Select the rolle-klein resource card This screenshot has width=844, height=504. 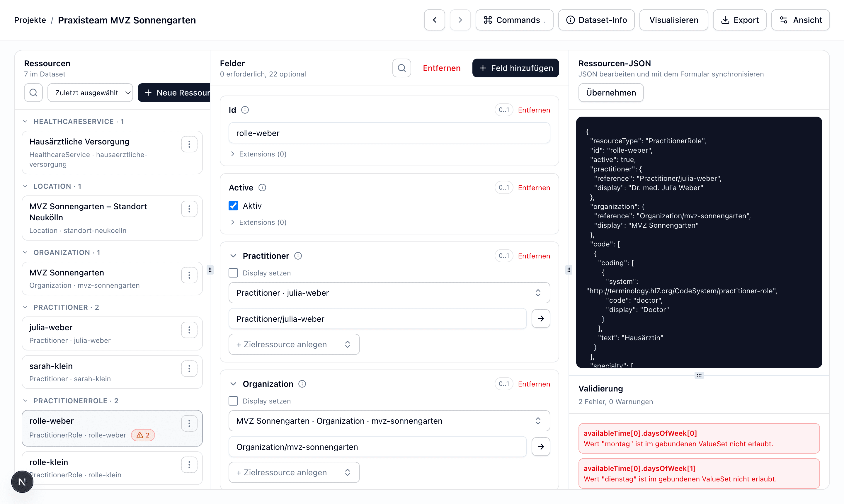pyautogui.click(x=112, y=468)
